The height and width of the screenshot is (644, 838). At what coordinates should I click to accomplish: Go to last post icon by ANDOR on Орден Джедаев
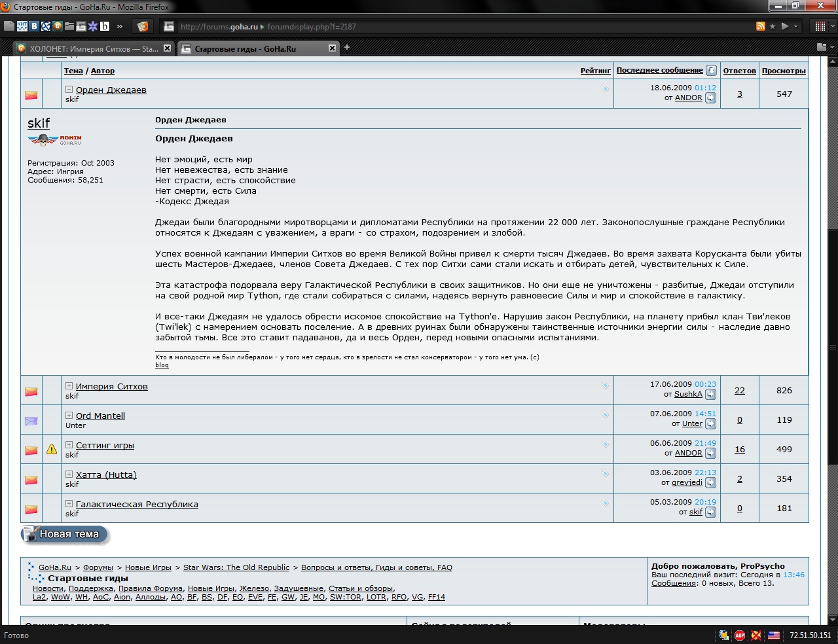(x=710, y=98)
